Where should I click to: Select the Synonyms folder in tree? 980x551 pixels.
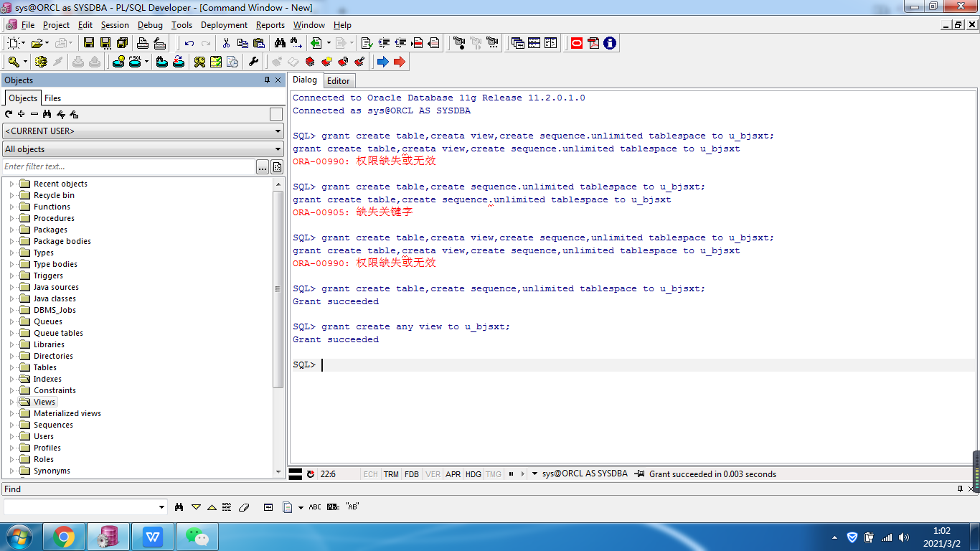pos(52,471)
